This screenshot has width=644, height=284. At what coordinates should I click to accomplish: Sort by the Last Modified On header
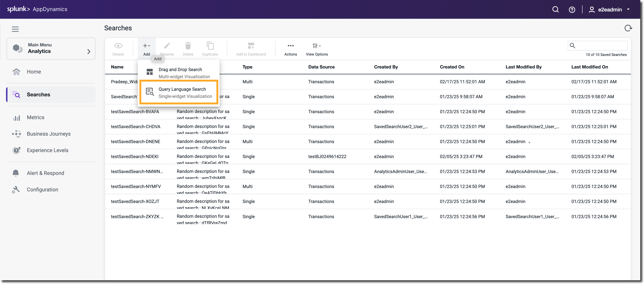coord(589,67)
